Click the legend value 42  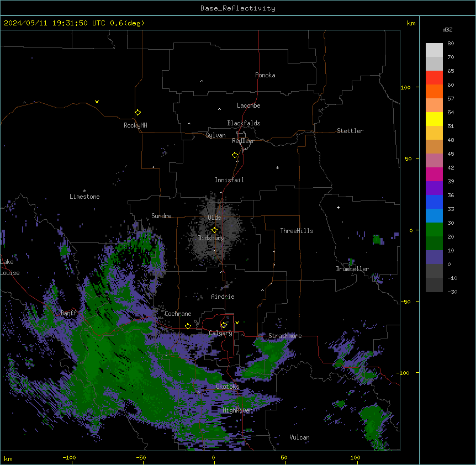pyautogui.click(x=451, y=167)
